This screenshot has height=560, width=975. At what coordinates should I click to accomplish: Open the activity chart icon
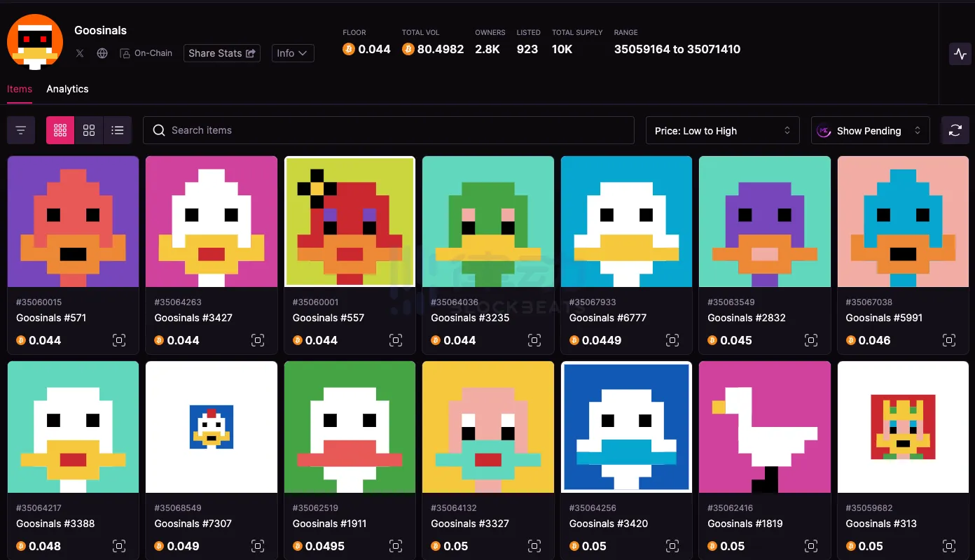(x=960, y=54)
